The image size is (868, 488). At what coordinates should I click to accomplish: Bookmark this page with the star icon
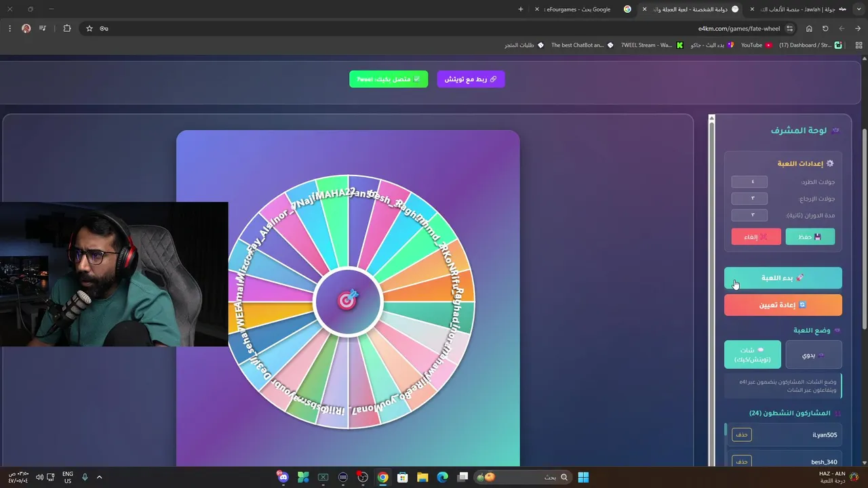[89, 28]
